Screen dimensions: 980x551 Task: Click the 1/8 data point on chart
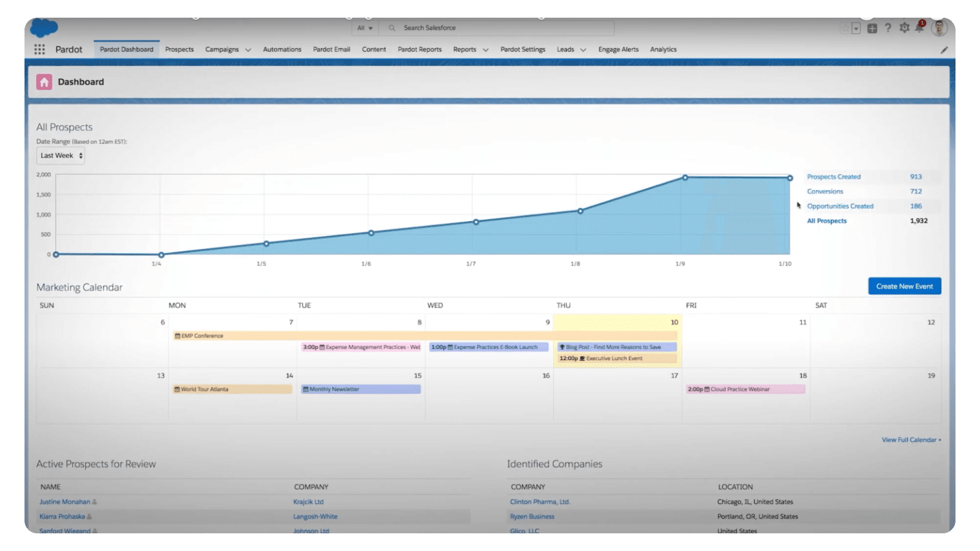point(581,211)
